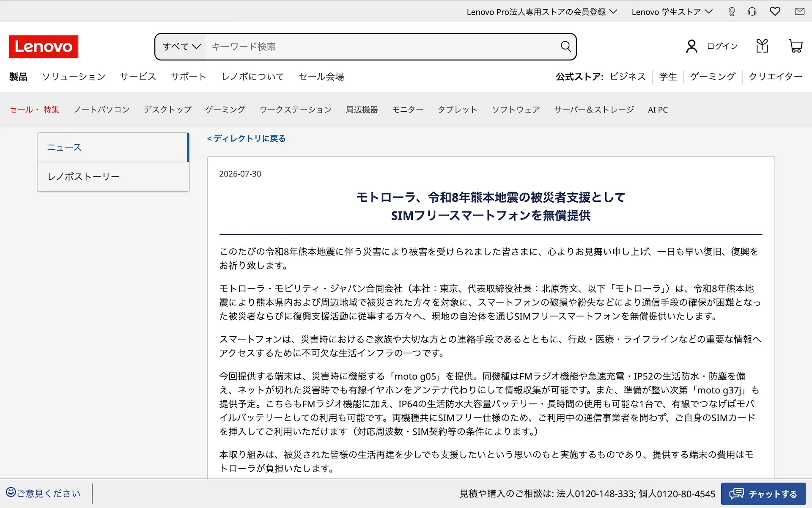Screen dimensions: 812x508
Task: Go to the クリエイター official store
Action: tap(775, 77)
